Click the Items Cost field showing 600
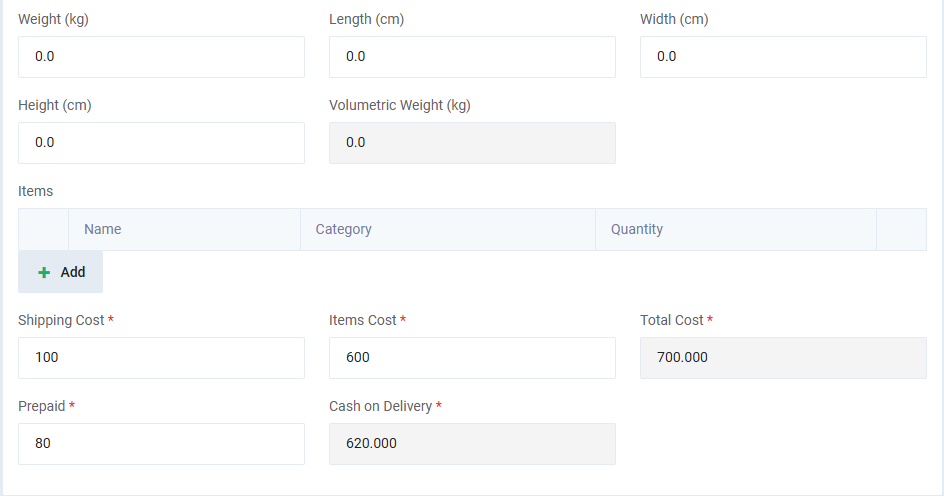 pos(472,358)
